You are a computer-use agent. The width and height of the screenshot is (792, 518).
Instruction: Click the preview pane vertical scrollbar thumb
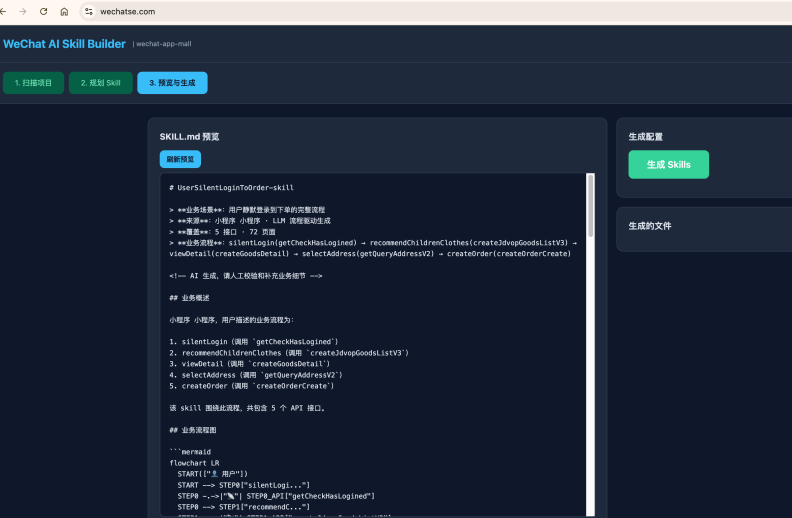pyautogui.click(x=590, y=205)
